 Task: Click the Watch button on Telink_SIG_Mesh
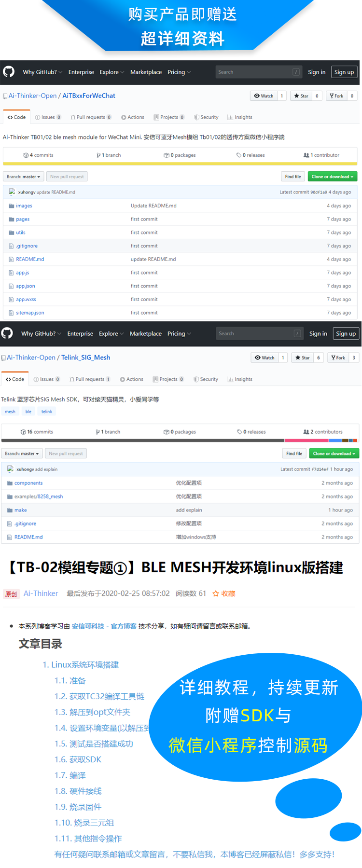coord(265,358)
